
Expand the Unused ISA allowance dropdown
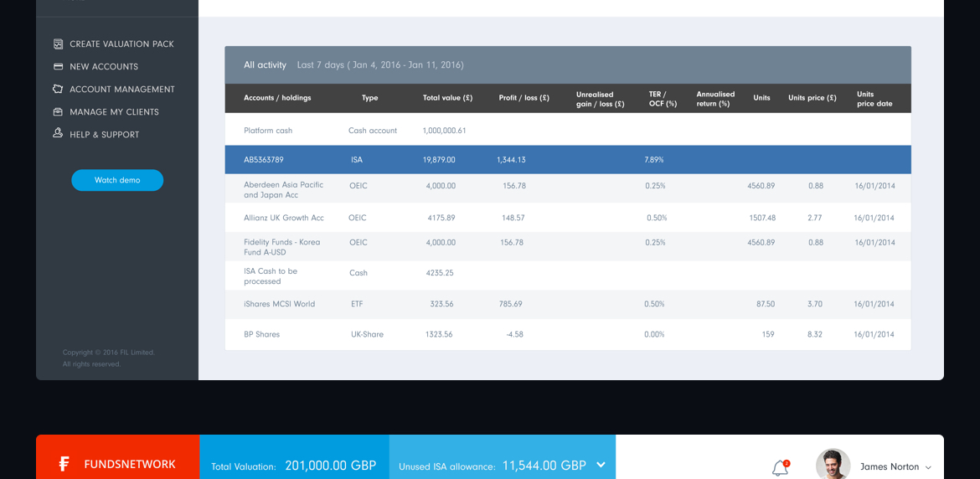601,465
